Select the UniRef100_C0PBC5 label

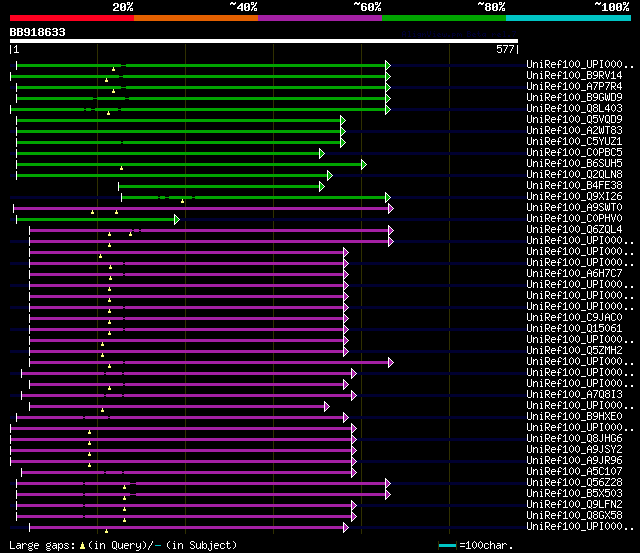click(x=574, y=152)
